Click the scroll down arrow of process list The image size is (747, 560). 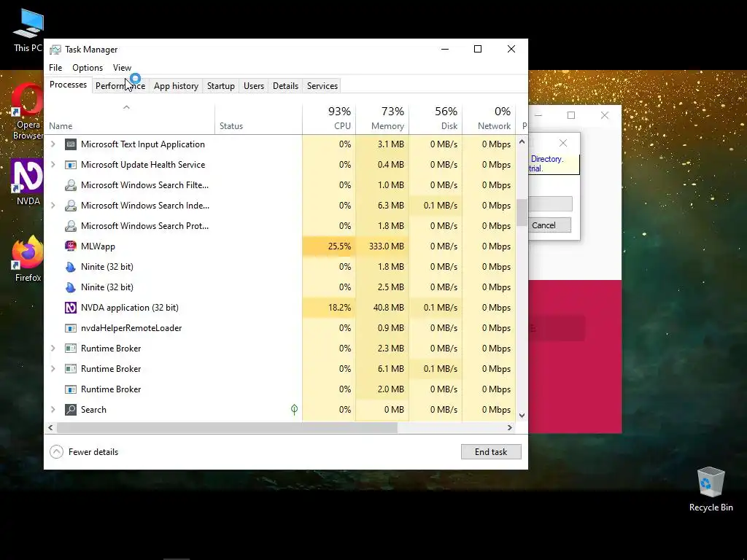pyautogui.click(x=522, y=415)
